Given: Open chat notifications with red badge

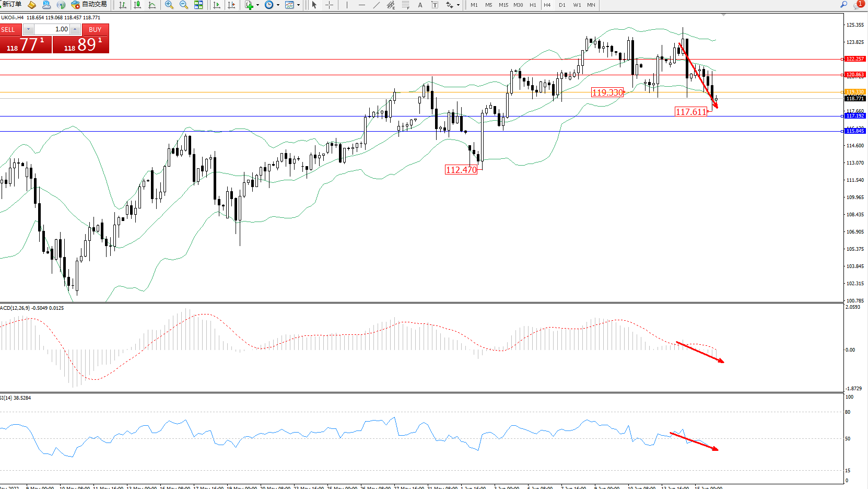Looking at the screenshot, I should [x=858, y=5].
